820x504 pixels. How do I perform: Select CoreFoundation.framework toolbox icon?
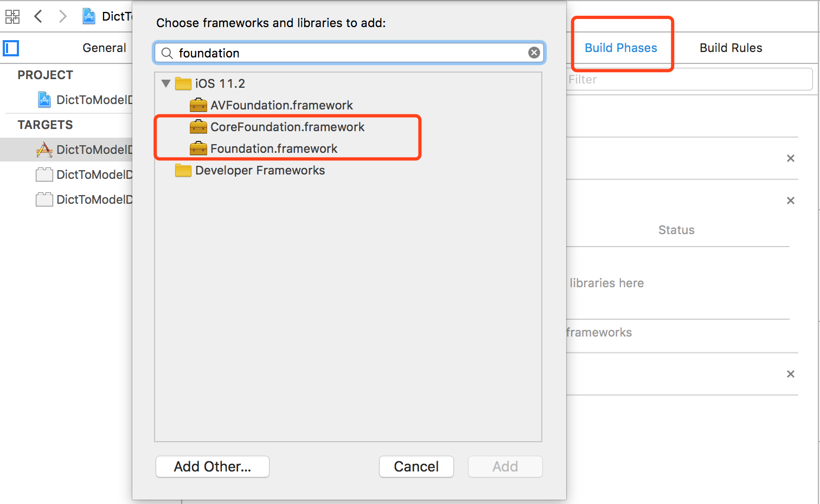click(198, 127)
